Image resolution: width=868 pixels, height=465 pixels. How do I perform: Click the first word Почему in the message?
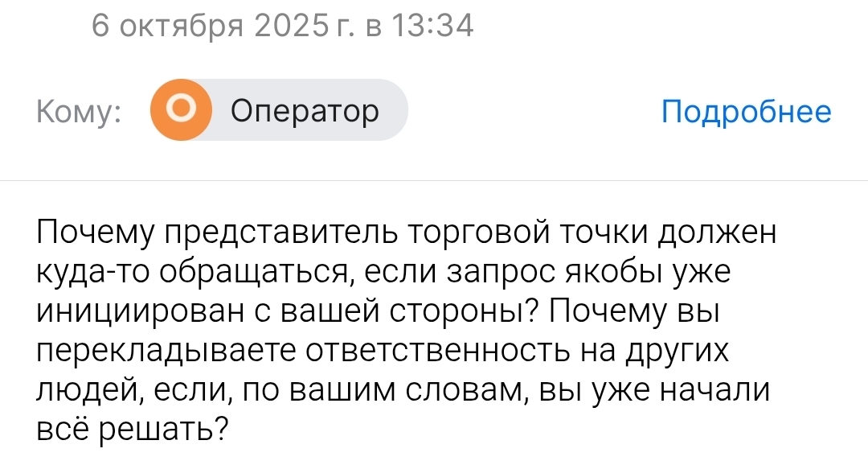96,232
